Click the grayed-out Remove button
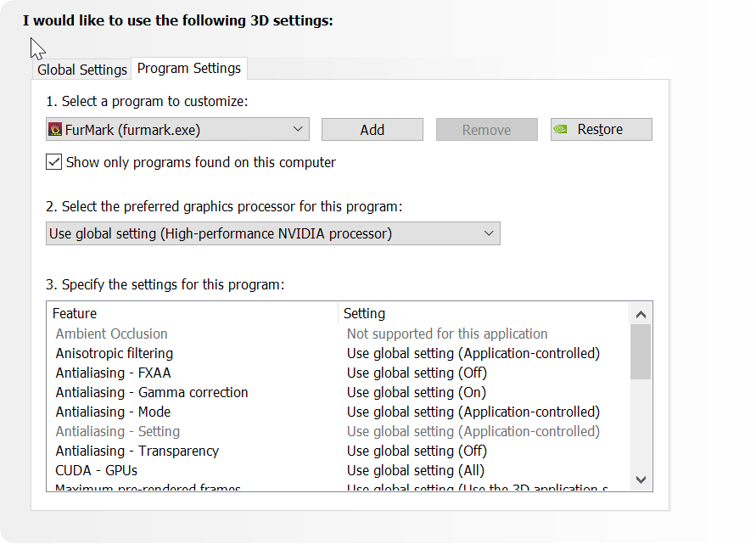Image resolution: width=756 pixels, height=544 pixels. point(486,129)
